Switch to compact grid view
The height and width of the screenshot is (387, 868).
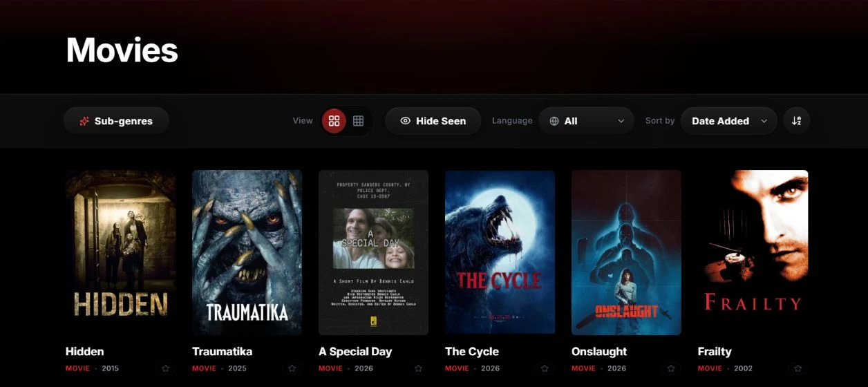coord(358,121)
